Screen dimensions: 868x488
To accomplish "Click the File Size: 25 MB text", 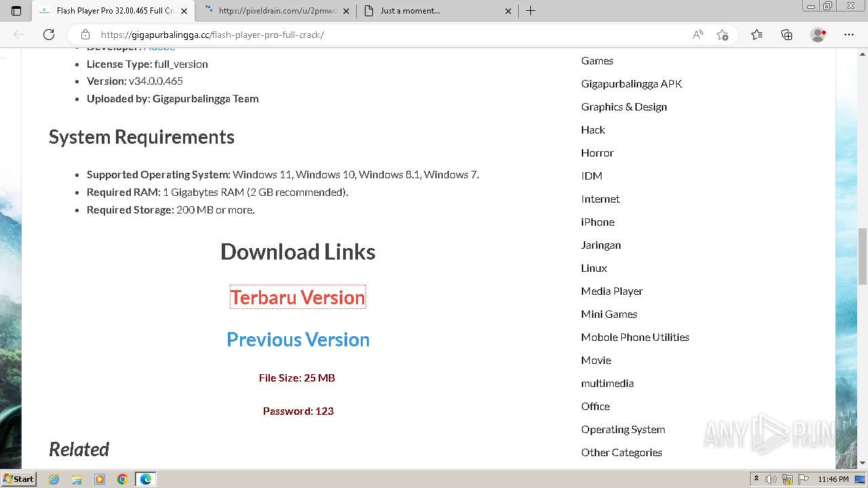I will [297, 378].
